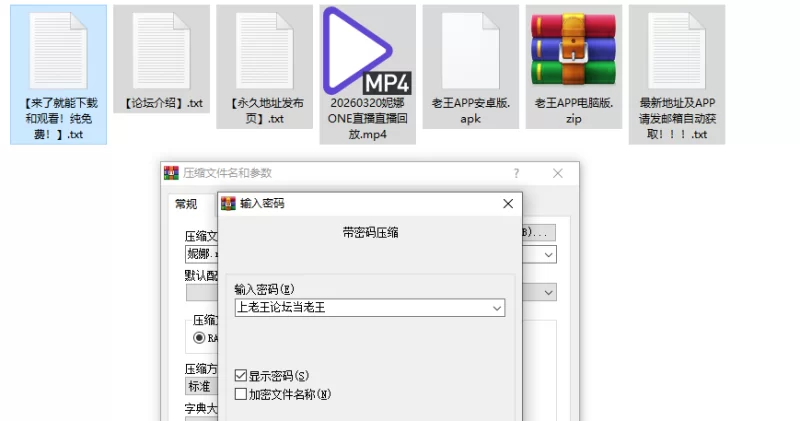
Task: Open the 压缩方式 标准 dropdown
Action: 200,386
